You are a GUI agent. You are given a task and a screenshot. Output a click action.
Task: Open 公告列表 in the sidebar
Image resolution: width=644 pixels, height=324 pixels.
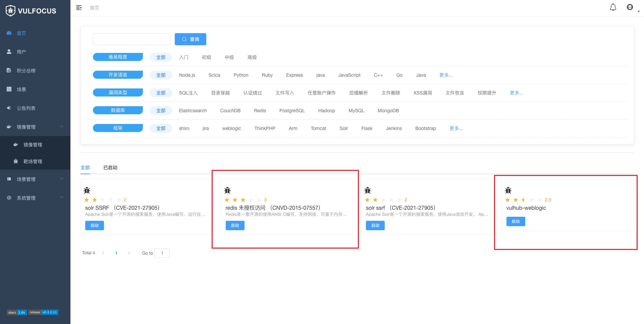tap(35, 108)
